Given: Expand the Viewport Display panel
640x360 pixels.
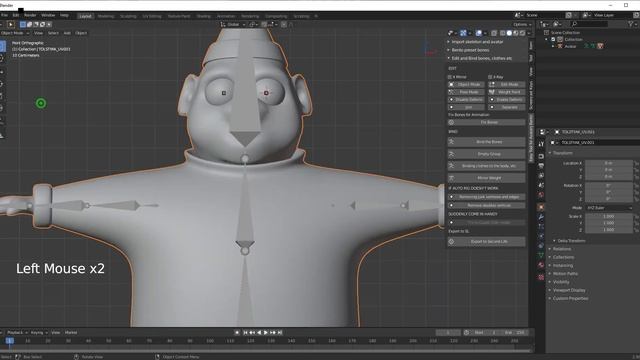Looking at the screenshot, I should point(569,290).
